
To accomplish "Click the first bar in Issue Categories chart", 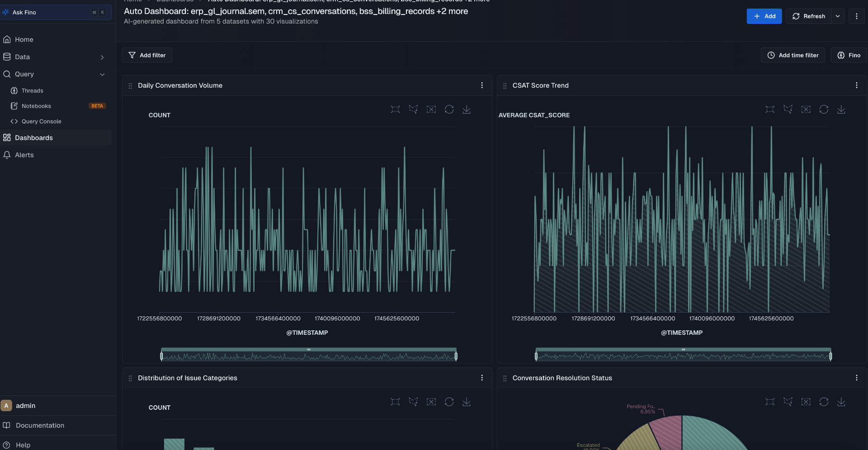I will 174,444.
